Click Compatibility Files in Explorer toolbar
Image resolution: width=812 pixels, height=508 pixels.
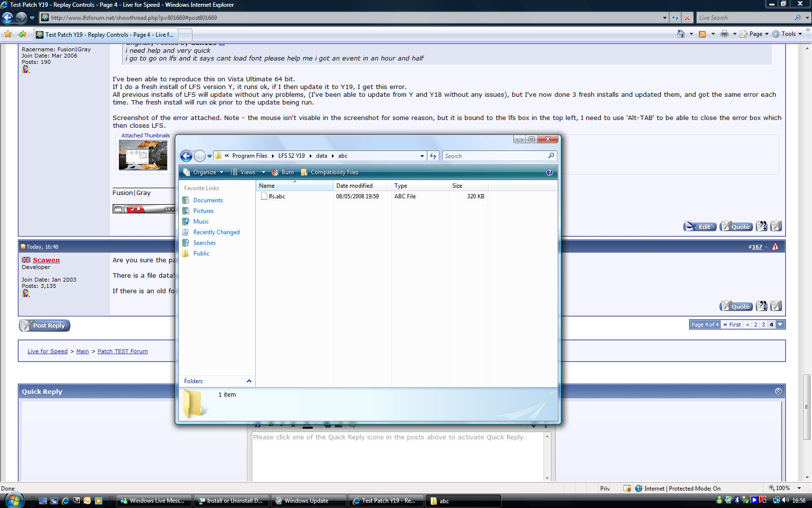(x=329, y=172)
